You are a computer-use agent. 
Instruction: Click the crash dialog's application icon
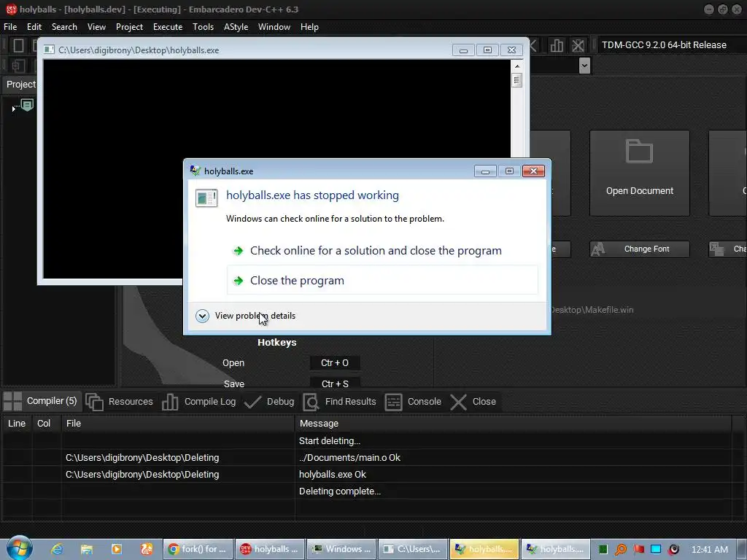point(206,198)
